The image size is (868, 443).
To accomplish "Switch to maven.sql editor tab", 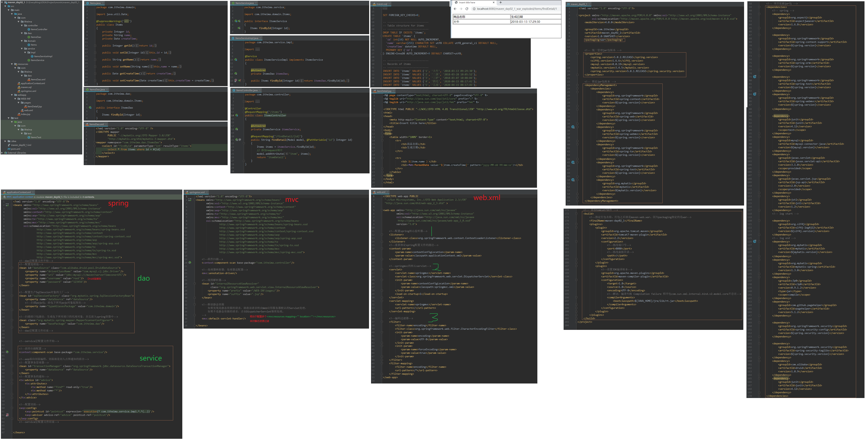I will point(381,4).
